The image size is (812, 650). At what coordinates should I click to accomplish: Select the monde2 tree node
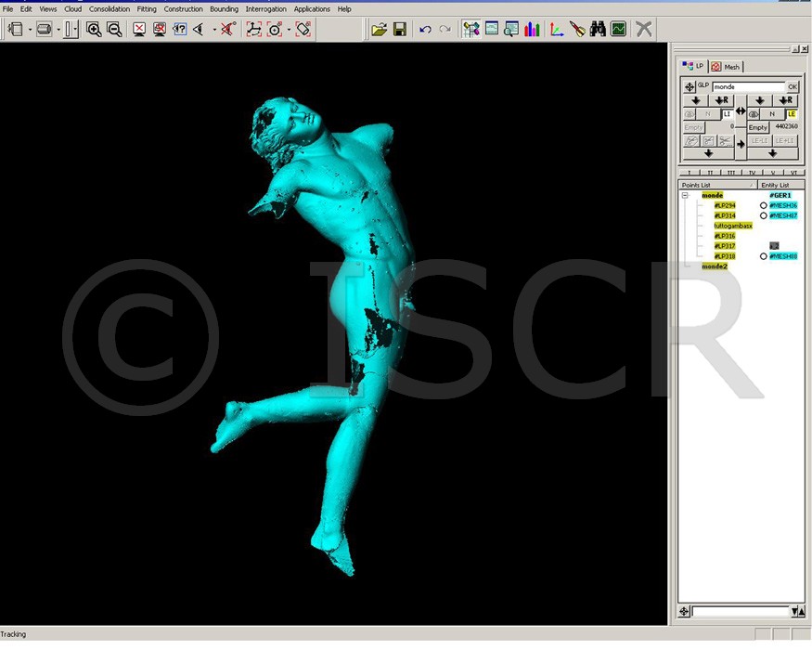point(715,266)
